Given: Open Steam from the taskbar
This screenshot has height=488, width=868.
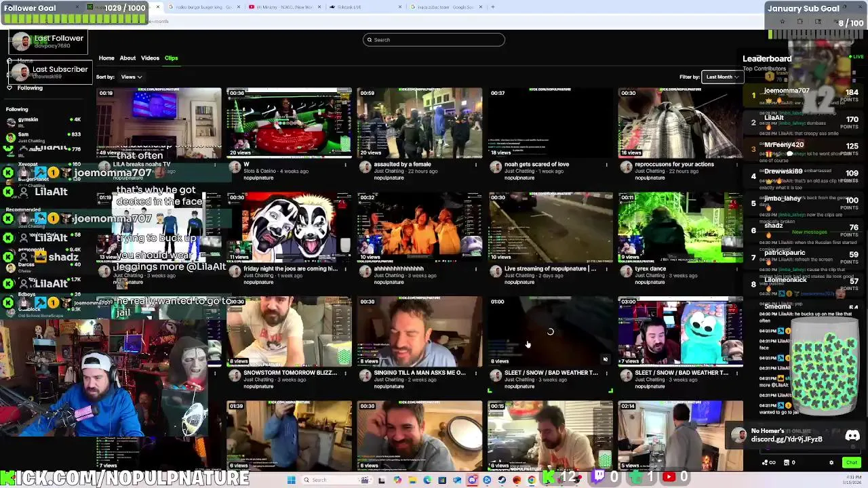Looking at the screenshot, I should (x=502, y=480).
